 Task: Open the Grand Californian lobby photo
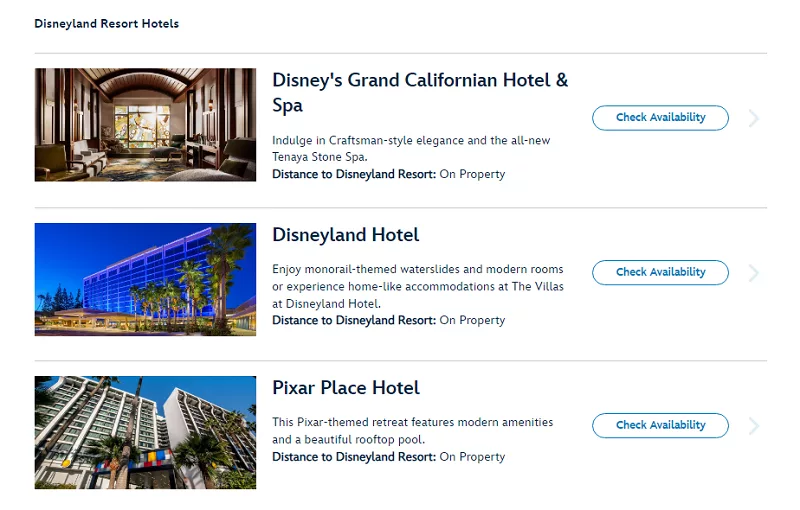point(145,125)
